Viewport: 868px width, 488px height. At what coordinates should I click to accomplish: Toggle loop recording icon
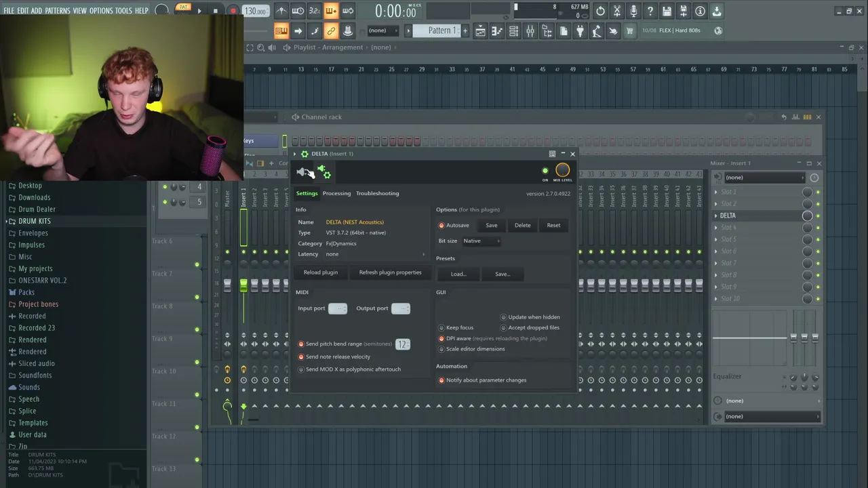click(348, 11)
